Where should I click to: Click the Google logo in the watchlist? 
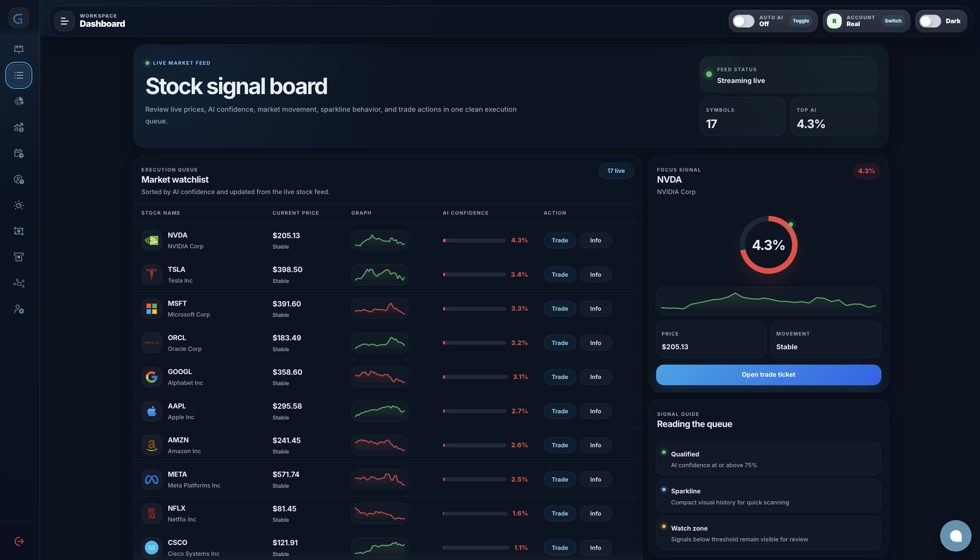[152, 377]
